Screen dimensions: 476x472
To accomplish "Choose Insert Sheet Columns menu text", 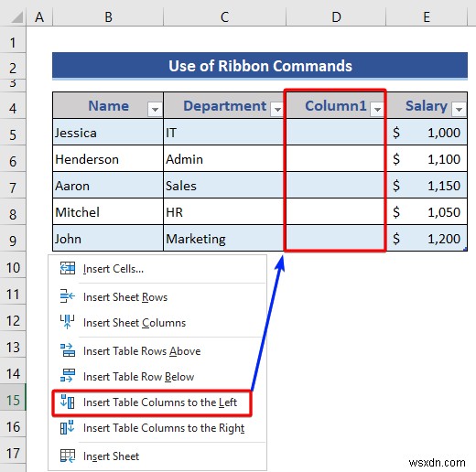I will point(135,323).
